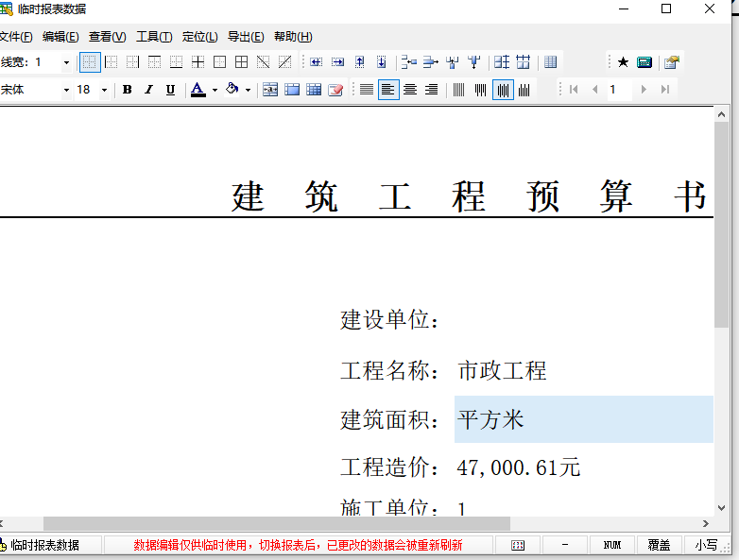Open the line width dropdown
739x560 pixels.
coord(66,62)
